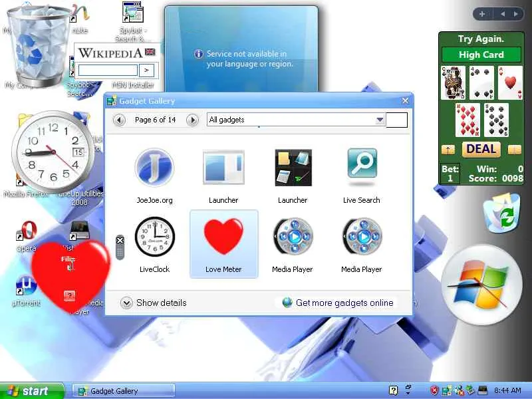Screen dimensions: 532x399
Task: Select the red diamonds card in the bottom row
Action: (467, 120)
